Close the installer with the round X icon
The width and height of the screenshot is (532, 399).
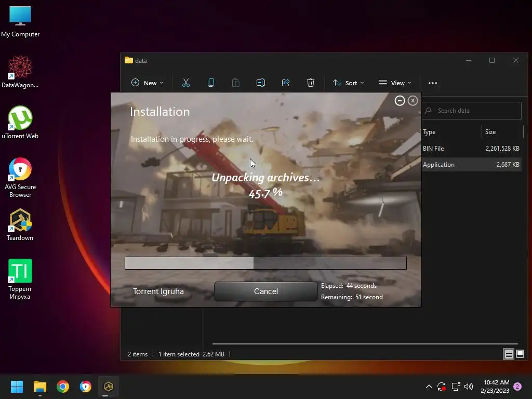[413, 101]
